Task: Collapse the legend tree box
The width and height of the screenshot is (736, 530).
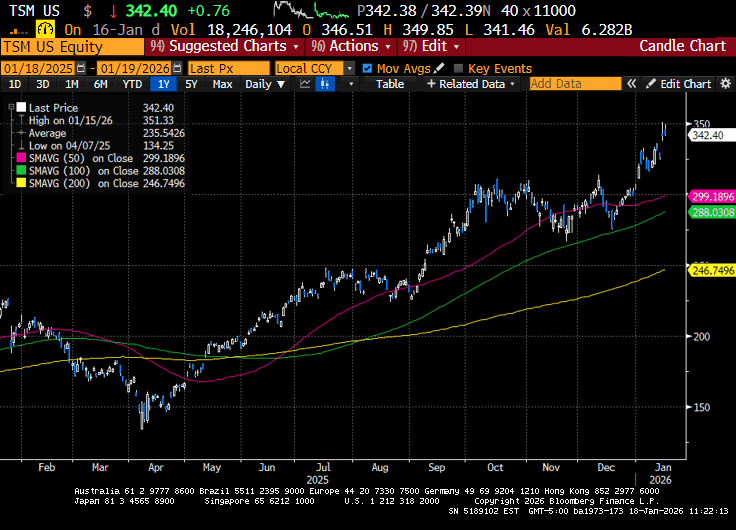Action: (x=13, y=106)
